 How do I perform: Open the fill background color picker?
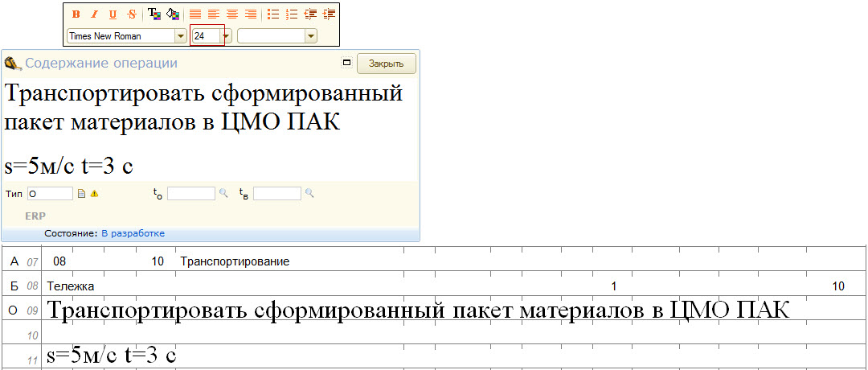click(173, 14)
